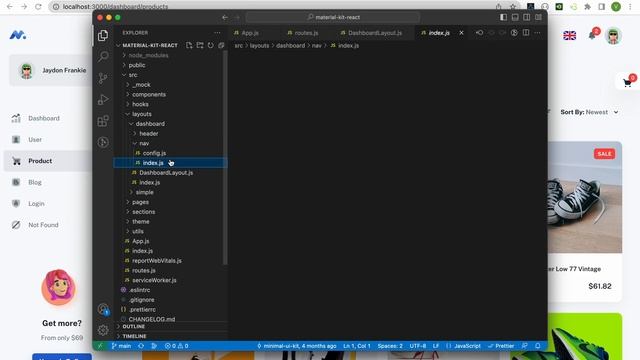The height and width of the screenshot is (360, 640).
Task: Click UTF-8 encoding in status bar
Action: point(418,346)
